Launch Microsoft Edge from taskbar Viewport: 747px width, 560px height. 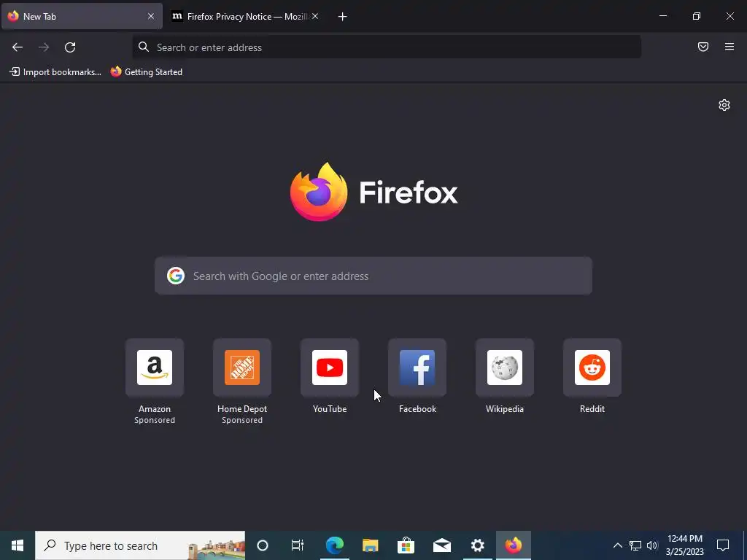[x=334, y=545]
